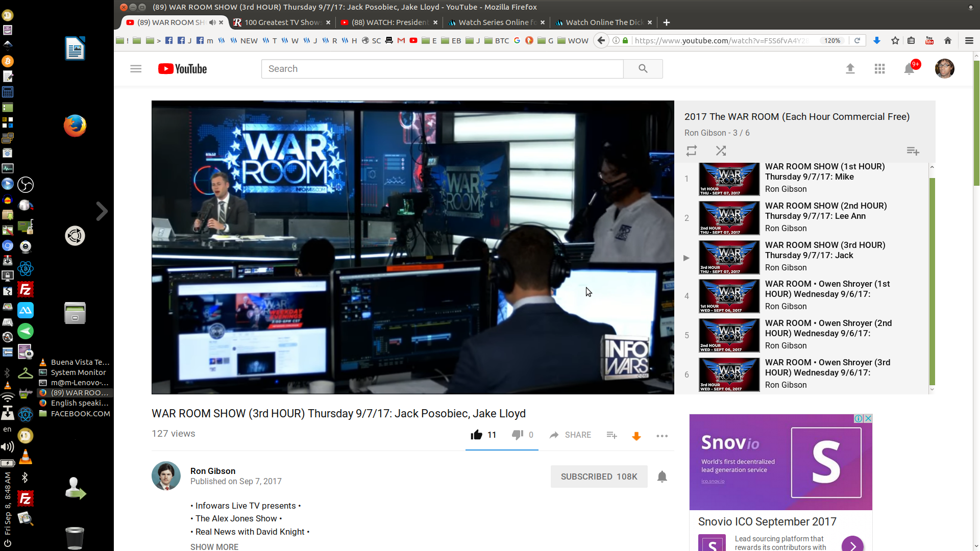The width and height of the screenshot is (980, 551).
Task: Expand the side panel chevron arrow
Action: (x=102, y=211)
